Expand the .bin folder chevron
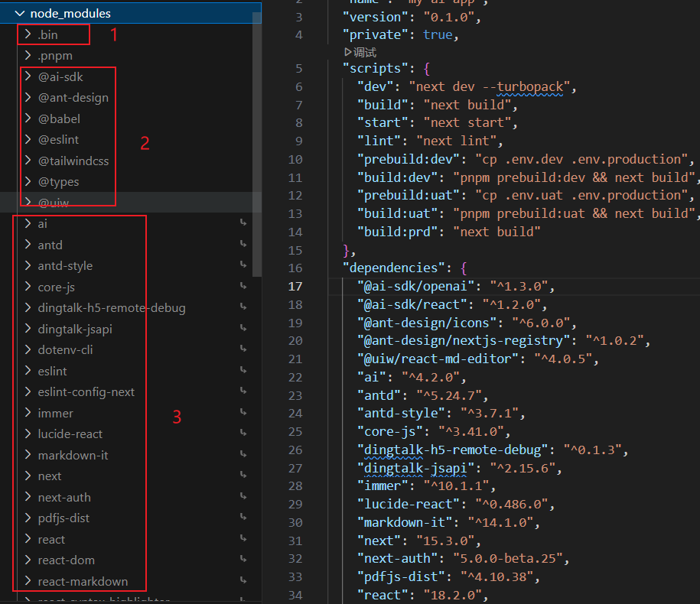 tap(28, 34)
